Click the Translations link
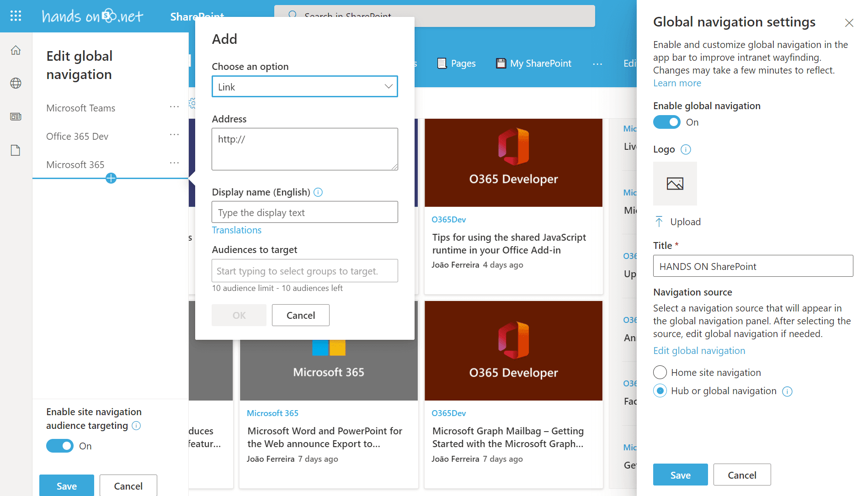Viewport: 868px width, 496px height. [236, 230]
